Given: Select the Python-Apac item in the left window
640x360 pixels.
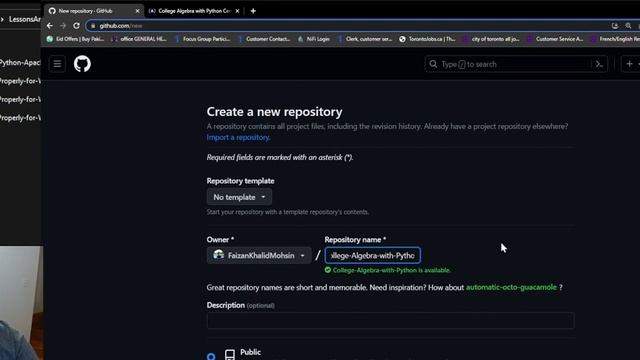Looking at the screenshot, I should (20, 63).
